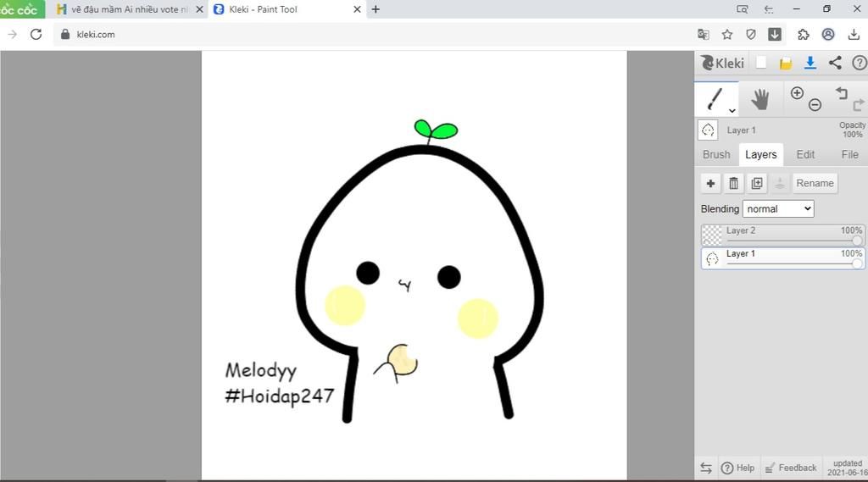Switch to the Layers tab
The height and width of the screenshot is (482, 868).
click(x=760, y=154)
